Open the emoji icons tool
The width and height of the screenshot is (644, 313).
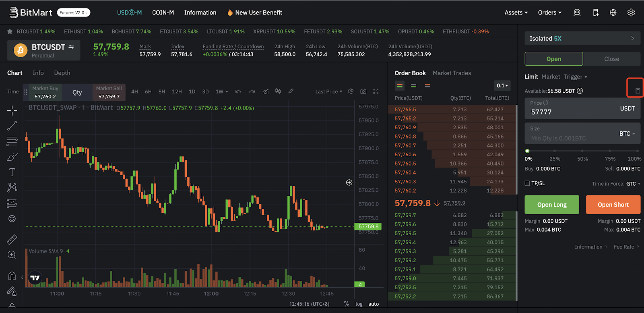click(12, 218)
